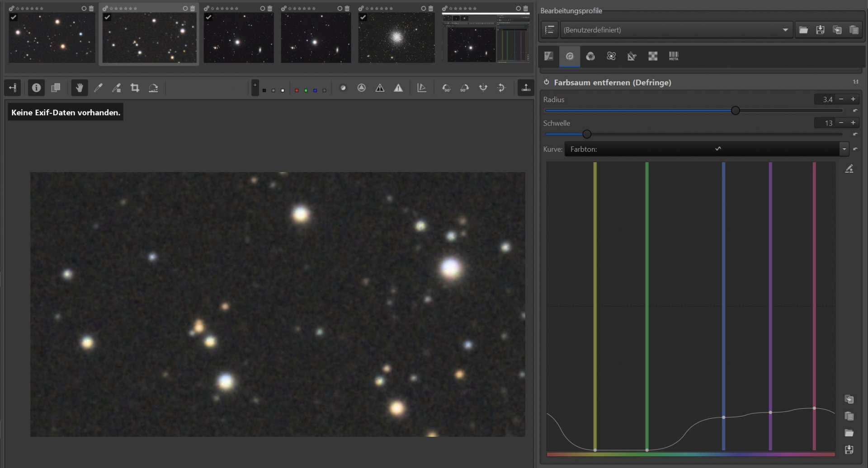This screenshot has height=468, width=868.
Task: Pick the white balance eyedropper tool
Action: pos(98,88)
